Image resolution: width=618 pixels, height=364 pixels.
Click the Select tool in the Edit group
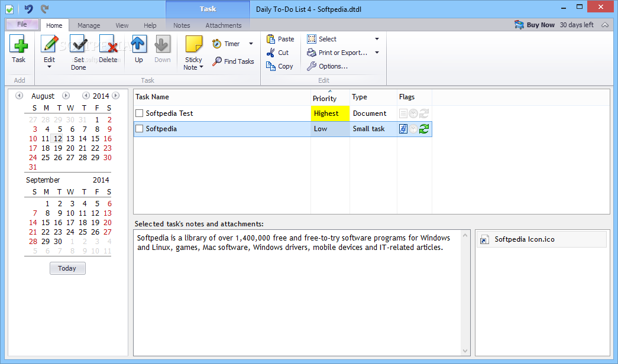pyautogui.click(x=322, y=39)
